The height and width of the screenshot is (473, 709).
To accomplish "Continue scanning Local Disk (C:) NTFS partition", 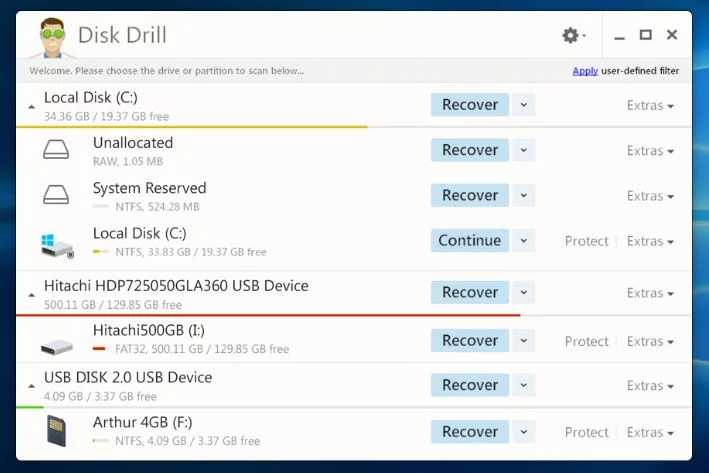I will click(470, 241).
